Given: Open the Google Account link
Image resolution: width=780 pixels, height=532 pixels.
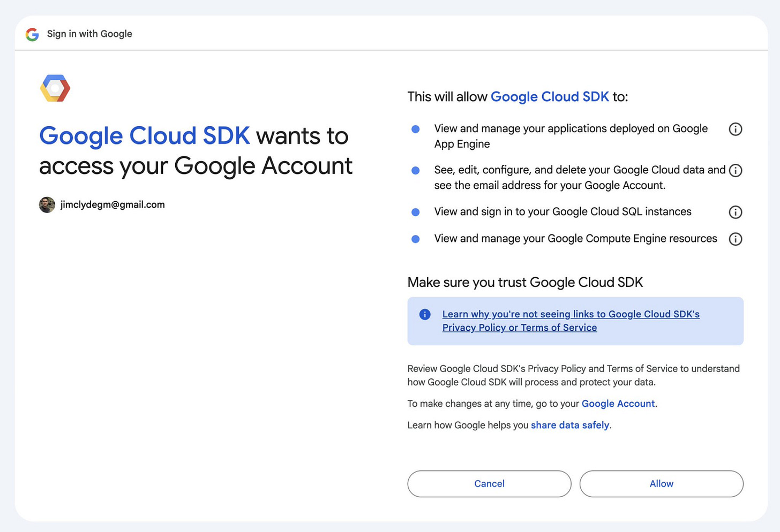Looking at the screenshot, I should tap(618, 404).
